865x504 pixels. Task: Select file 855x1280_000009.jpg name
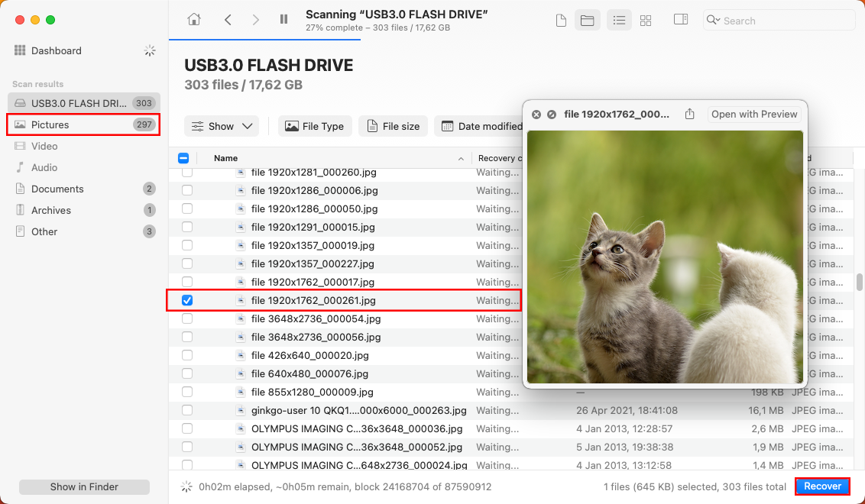[313, 392]
